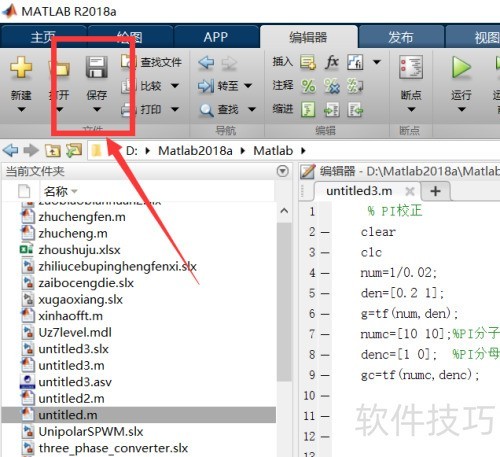The height and width of the screenshot is (457, 500).
Task: Click the green Run (运行) play icon
Action: (x=461, y=67)
